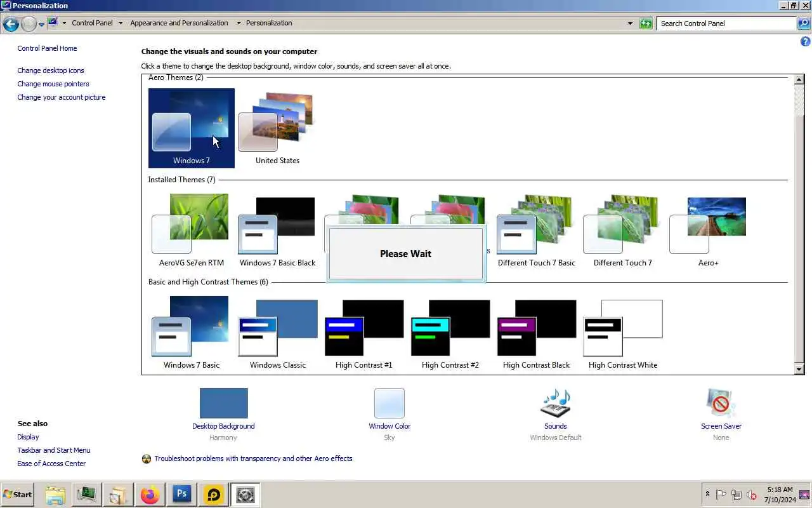The height and width of the screenshot is (508, 812).
Task: Choose the AeroVG Se7en RTM theme
Action: (x=192, y=231)
